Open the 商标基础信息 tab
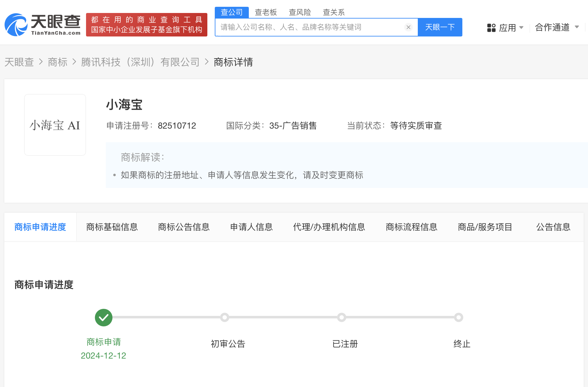This screenshot has height=387, width=588. point(112,227)
